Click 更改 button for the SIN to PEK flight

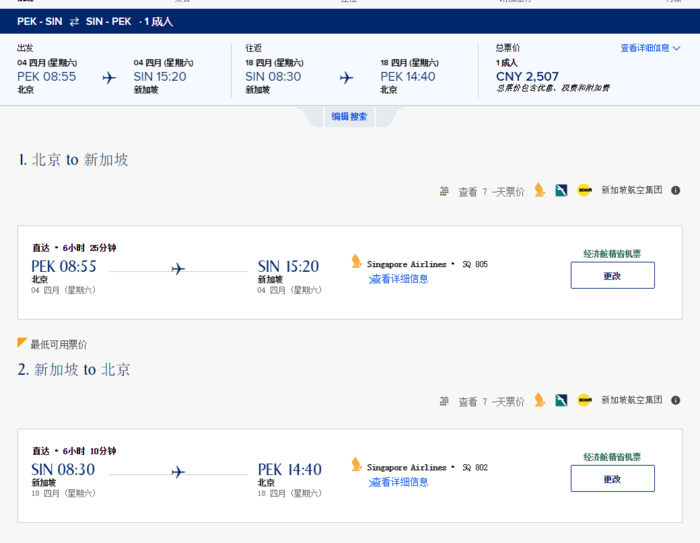(x=612, y=479)
